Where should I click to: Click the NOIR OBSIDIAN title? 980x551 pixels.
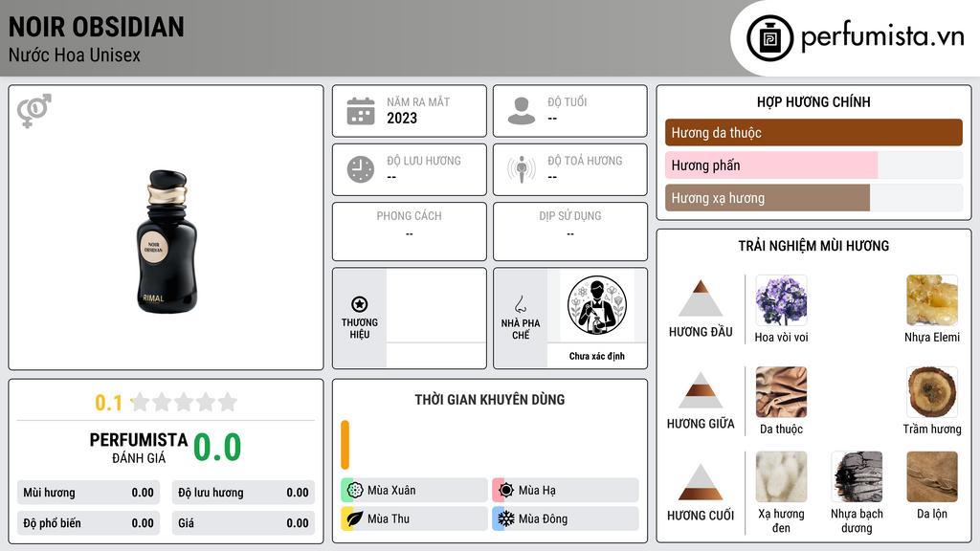click(x=97, y=27)
